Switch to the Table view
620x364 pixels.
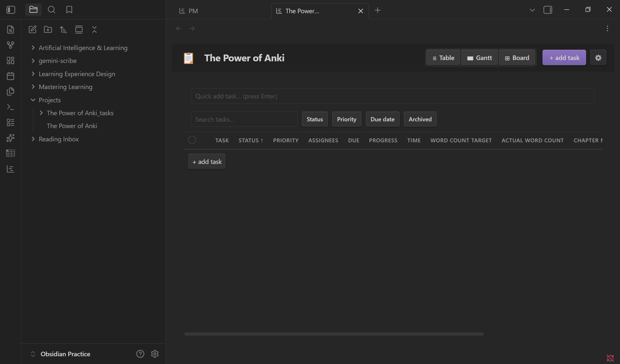pos(443,58)
